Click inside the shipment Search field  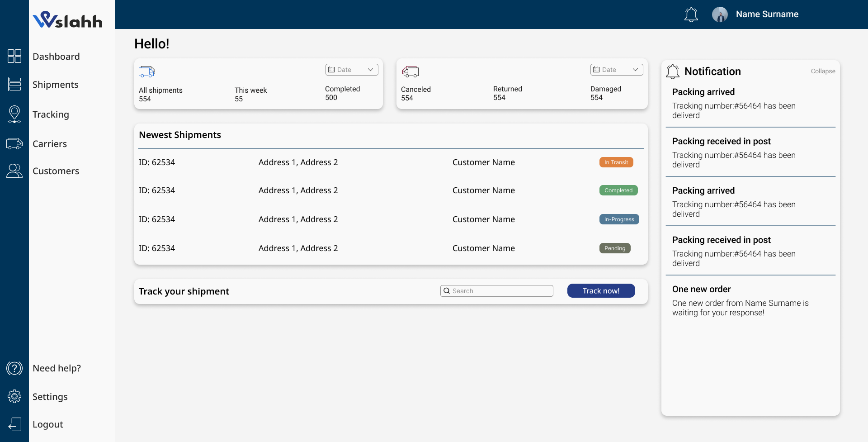pos(496,290)
